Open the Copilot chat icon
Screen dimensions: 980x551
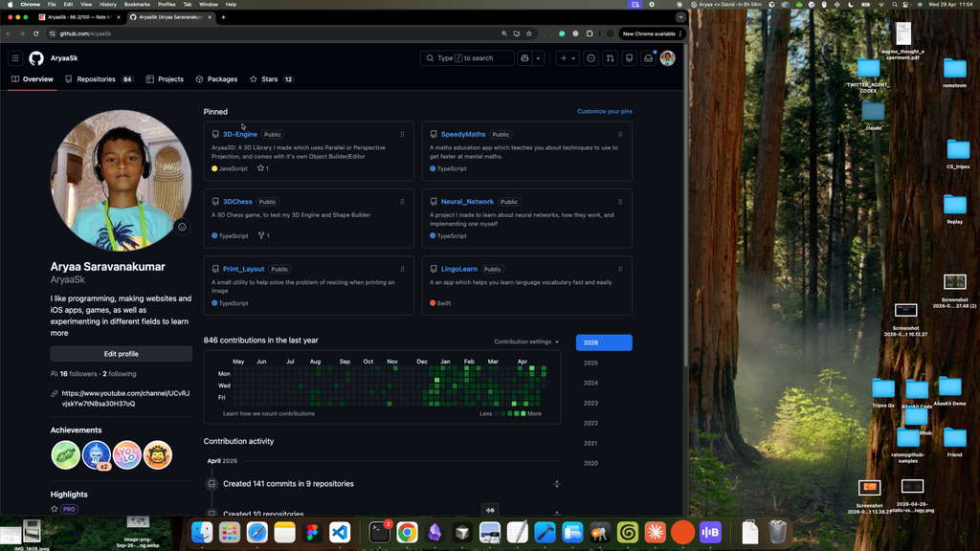point(525,58)
